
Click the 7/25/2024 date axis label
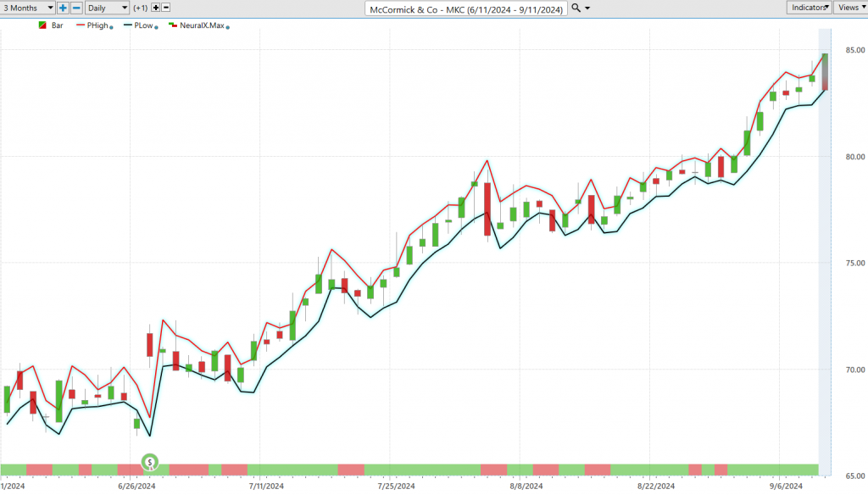[x=397, y=487]
